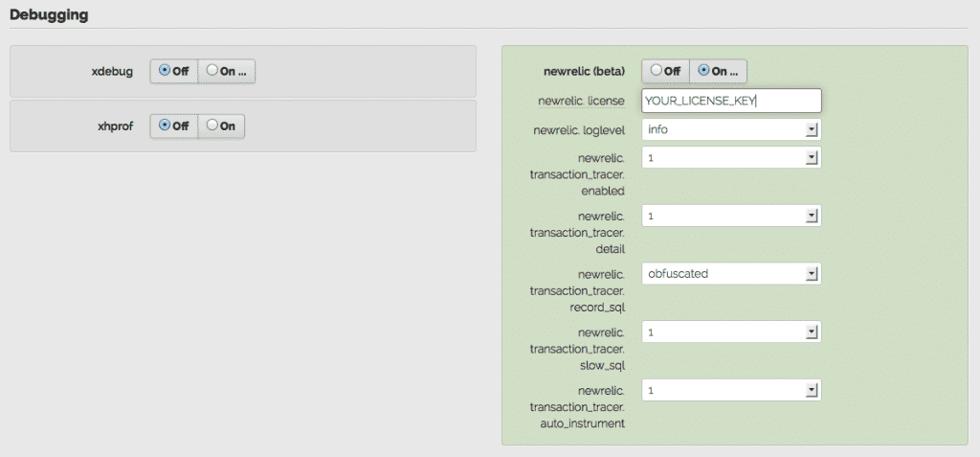Click the newrelic. loglevel label
980x457 pixels.
pos(579,130)
